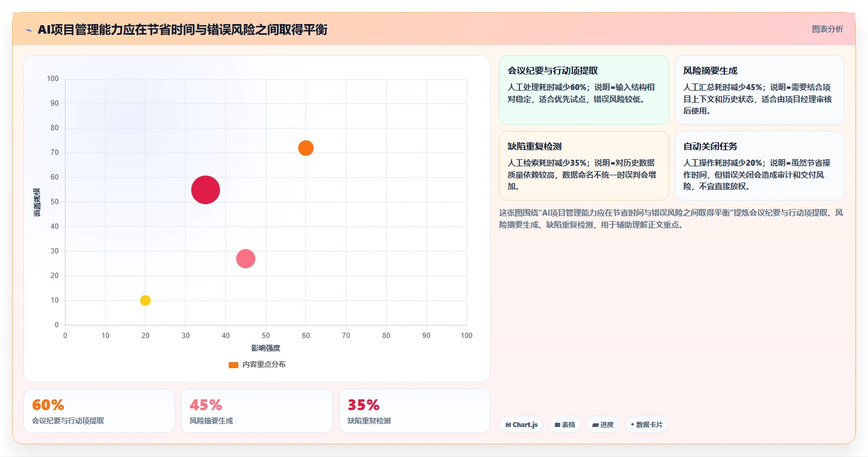Image resolution: width=868 pixels, height=457 pixels.
Task: Click the icon inside the Chart.js chip
Action: coord(509,425)
